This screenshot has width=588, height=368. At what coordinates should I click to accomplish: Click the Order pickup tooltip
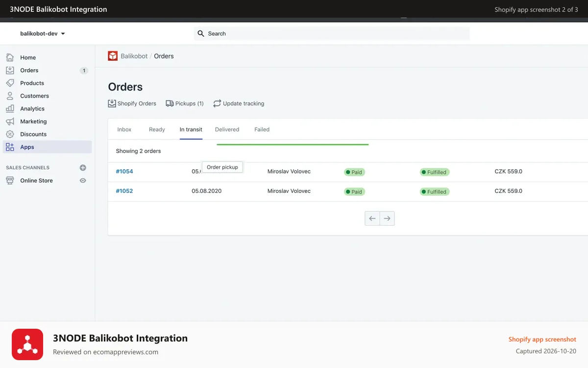(x=222, y=167)
